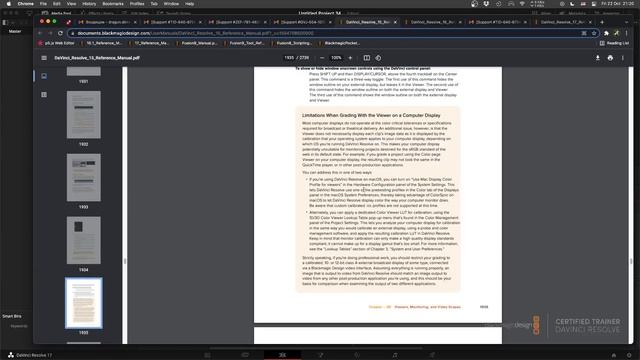640x360 pixels.
Task: Switch to the Edit page in DaVinci Resolve
Action: click(282, 355)
